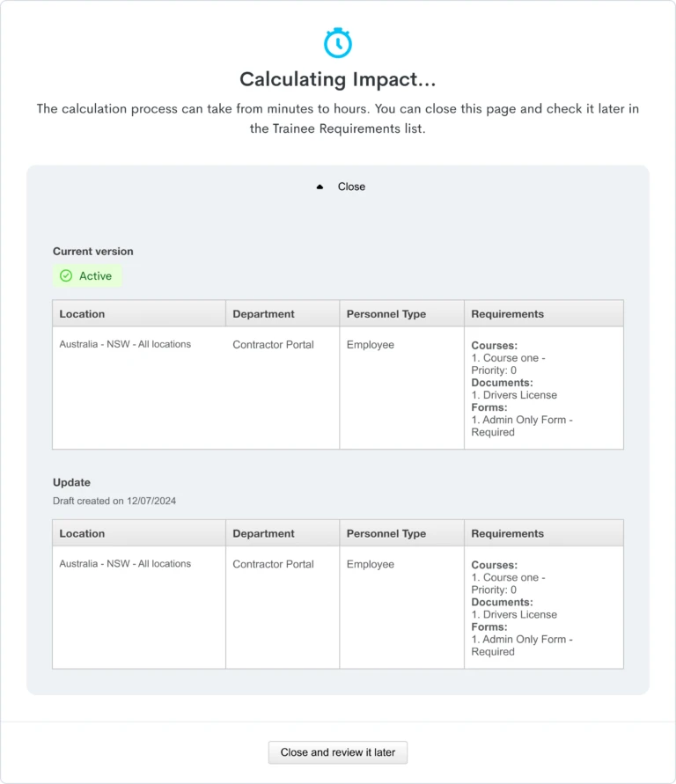Click the Active status badge
676x784 pixels.
(x=87, y=276)
